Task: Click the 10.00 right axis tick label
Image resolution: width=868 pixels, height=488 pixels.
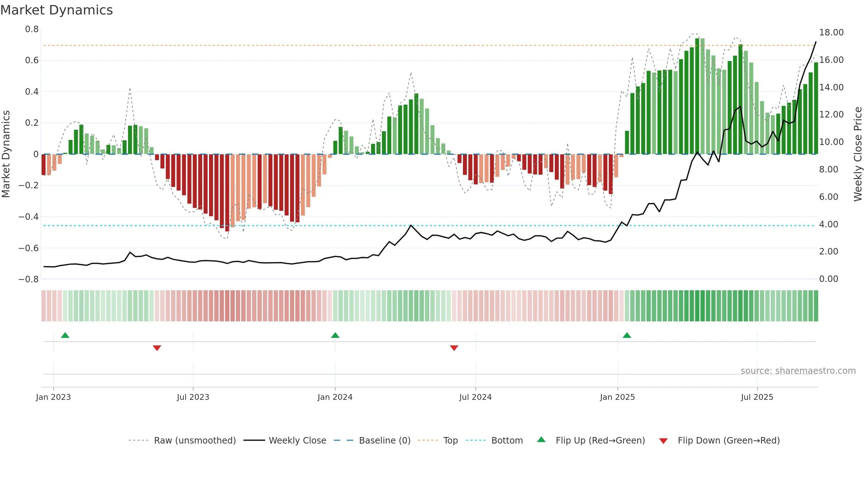Action: (x=831, y=142)
